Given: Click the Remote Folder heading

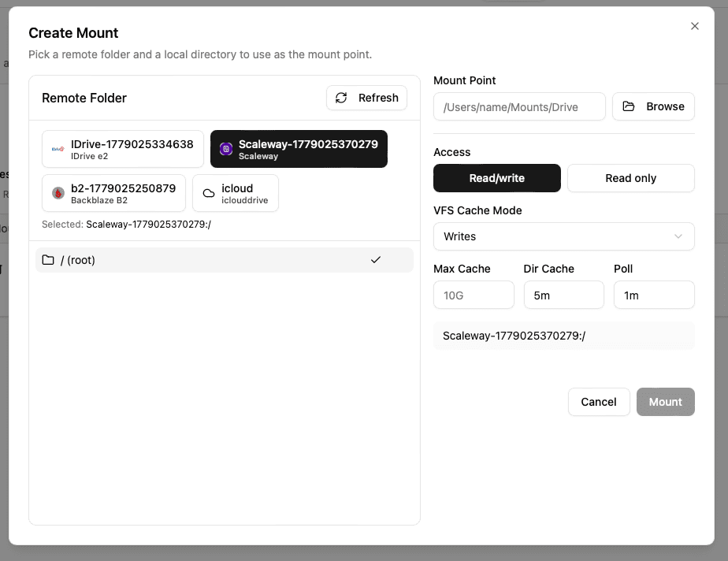Looking at the screenshot, I should pyautogui.click(x=84, y=98).
